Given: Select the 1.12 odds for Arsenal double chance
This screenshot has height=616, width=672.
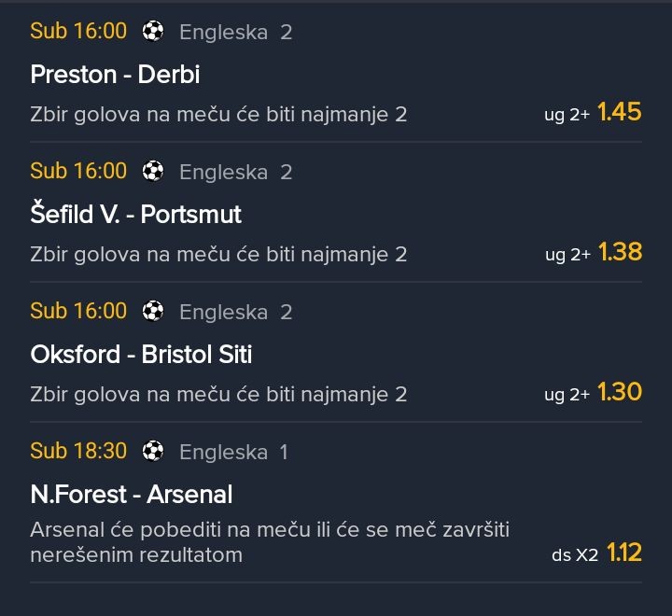Looking at the screenshot, I should tap(623, 553).
